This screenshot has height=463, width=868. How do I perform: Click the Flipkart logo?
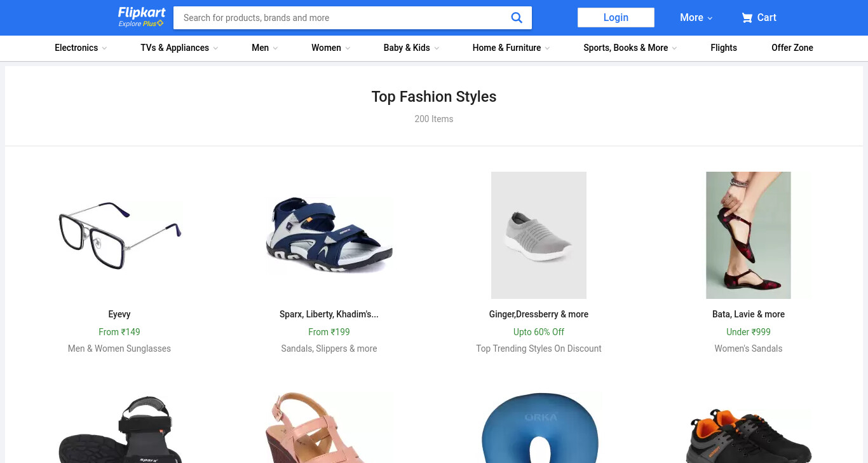142,13
